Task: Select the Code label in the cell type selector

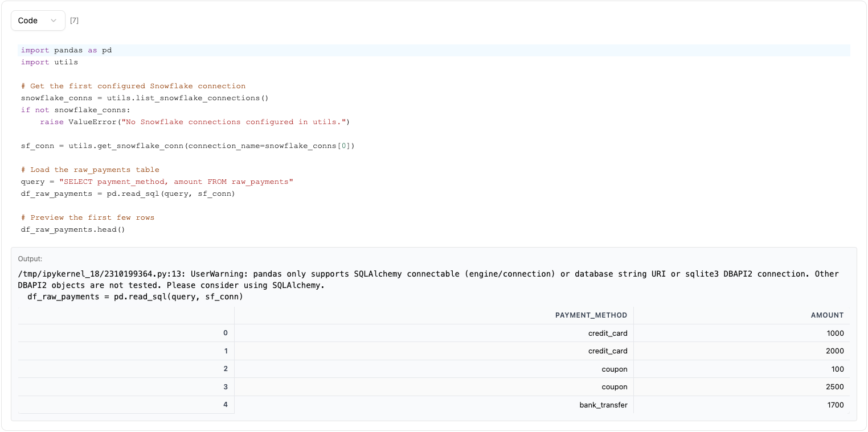Action: tap(28, 20)
